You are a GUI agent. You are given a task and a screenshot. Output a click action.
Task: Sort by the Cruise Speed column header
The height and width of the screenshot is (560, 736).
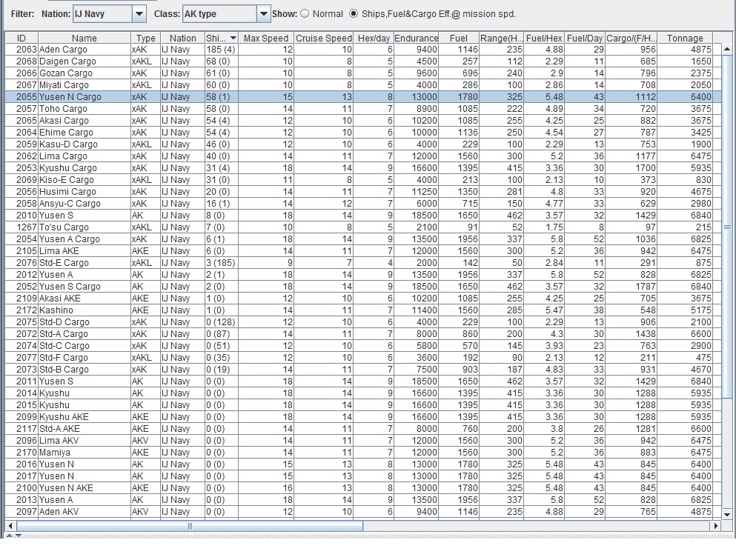(323, 38)
